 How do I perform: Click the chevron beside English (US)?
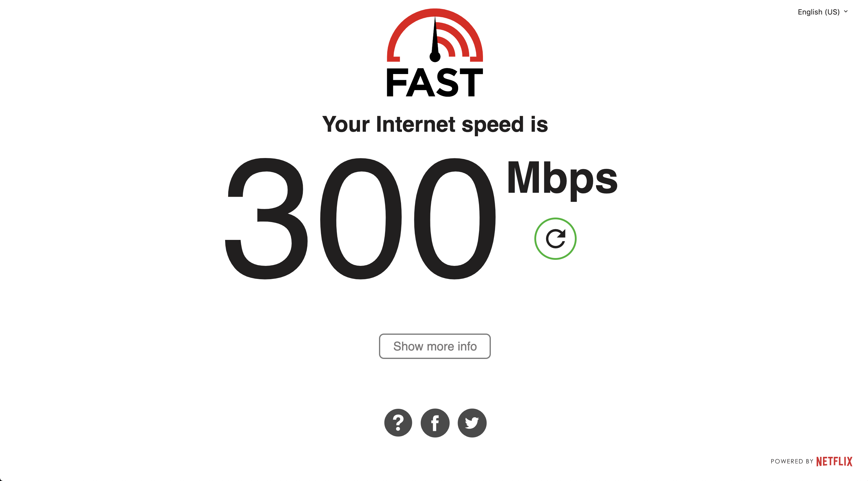[x=845, y=11]
